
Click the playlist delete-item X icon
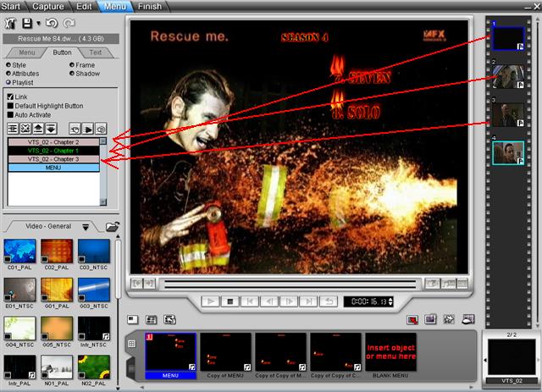[x=25, y=129]
